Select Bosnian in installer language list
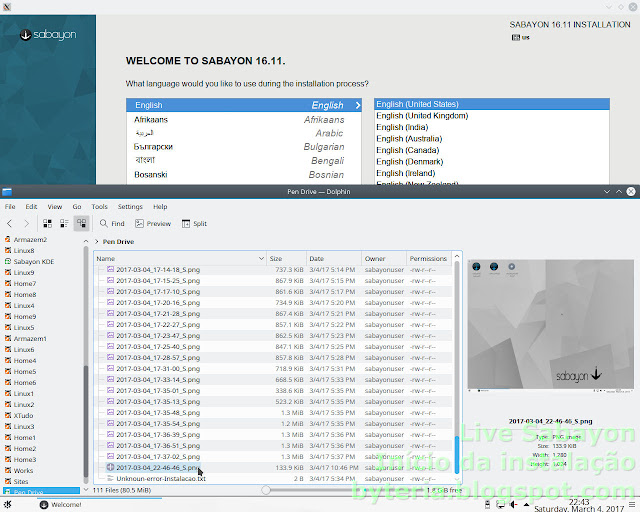 click(244, 175)
